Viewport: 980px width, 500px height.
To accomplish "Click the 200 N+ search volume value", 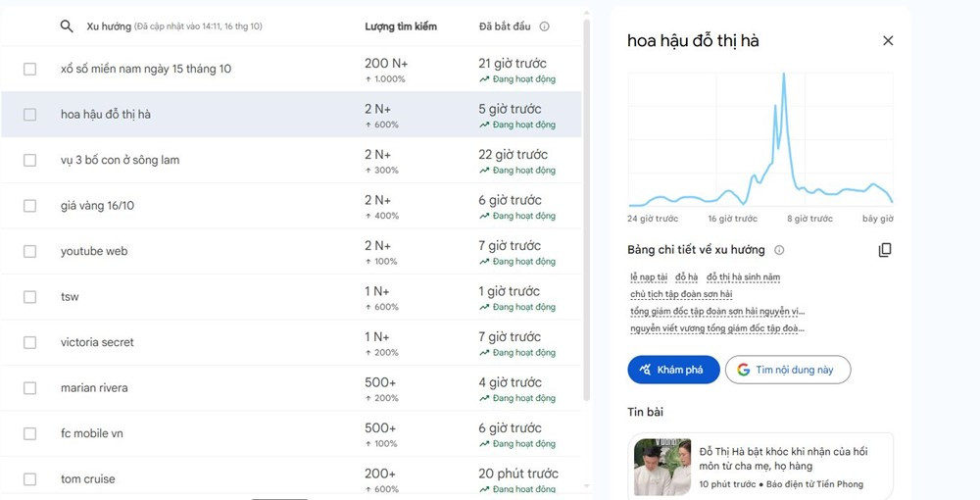I will click(385, 63).
